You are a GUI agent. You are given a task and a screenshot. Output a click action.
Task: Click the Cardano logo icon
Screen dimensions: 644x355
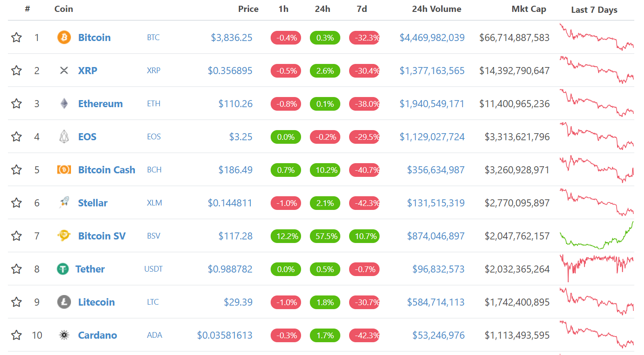click(x=64, y=335)
